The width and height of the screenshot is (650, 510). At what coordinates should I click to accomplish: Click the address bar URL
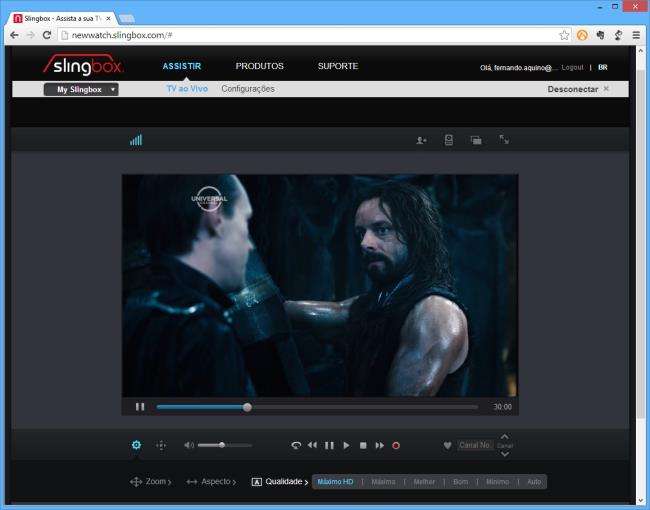(122, 35)
